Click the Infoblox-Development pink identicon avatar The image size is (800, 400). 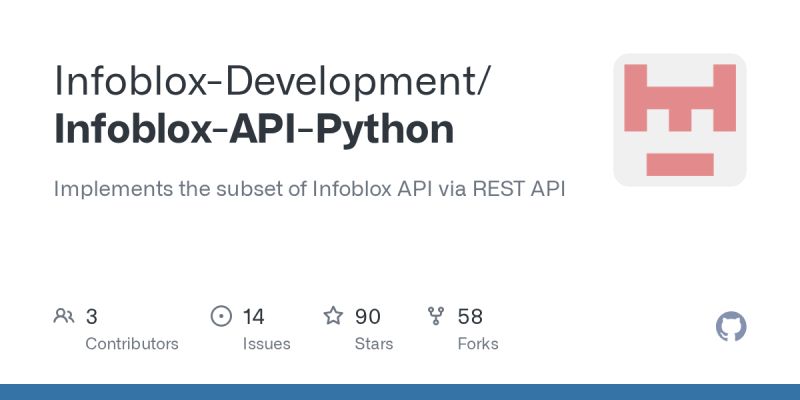pos(680,120)
